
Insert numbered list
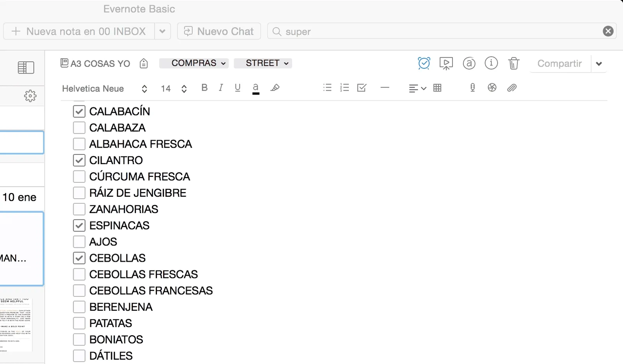coord(344,87)
